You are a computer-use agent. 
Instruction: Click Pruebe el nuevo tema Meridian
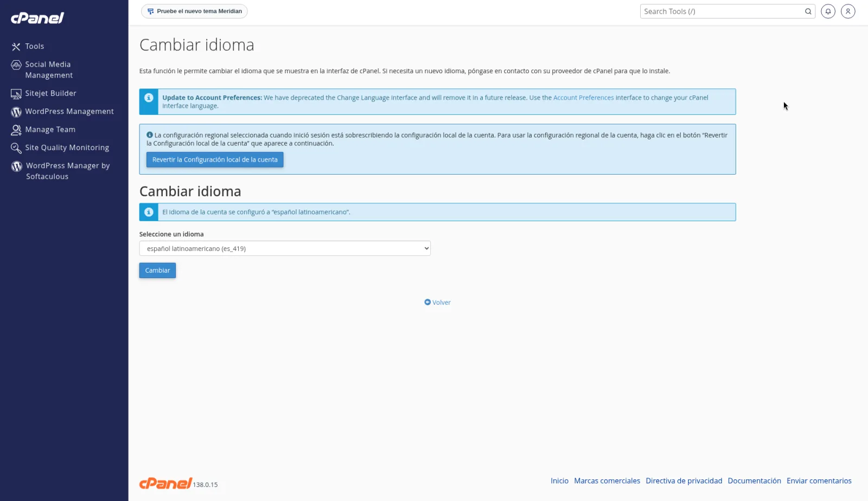click(194, 11)
